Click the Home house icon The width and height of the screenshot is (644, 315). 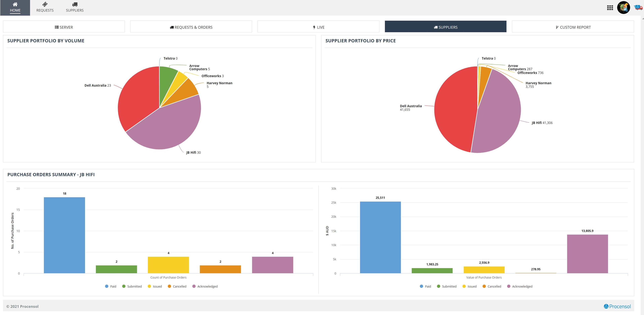(x=15, y=4)
